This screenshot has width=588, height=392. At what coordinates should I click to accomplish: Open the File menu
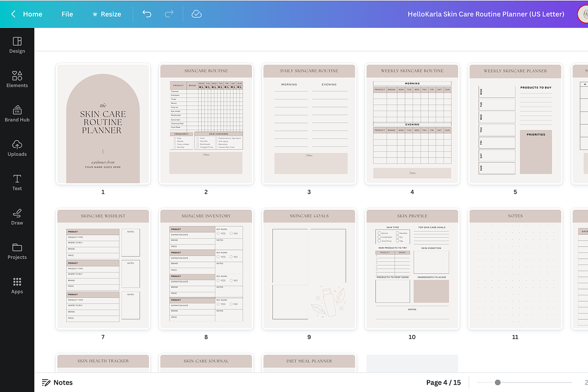pyautogui.click(x=67, y=14)
